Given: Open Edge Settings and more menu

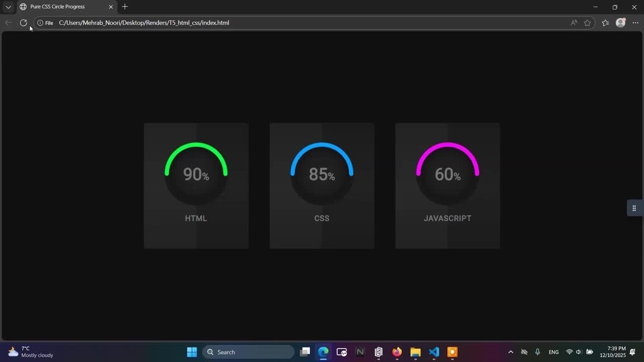Looking at the screenshot, I should [x=635, y=23].
